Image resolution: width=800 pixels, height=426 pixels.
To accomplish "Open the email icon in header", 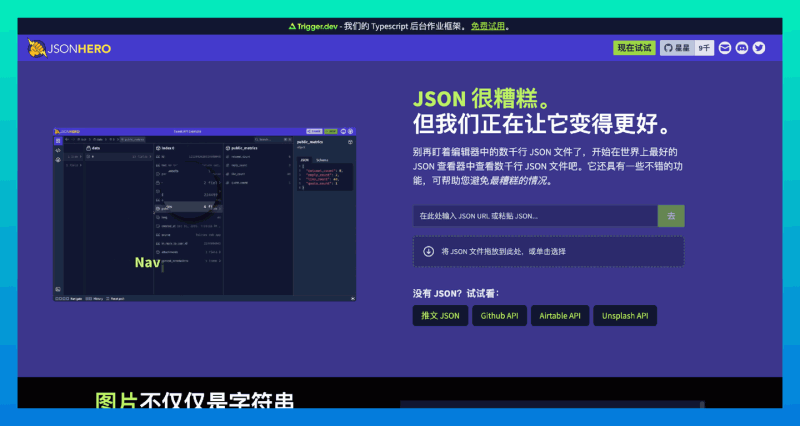I will (724, 48).
